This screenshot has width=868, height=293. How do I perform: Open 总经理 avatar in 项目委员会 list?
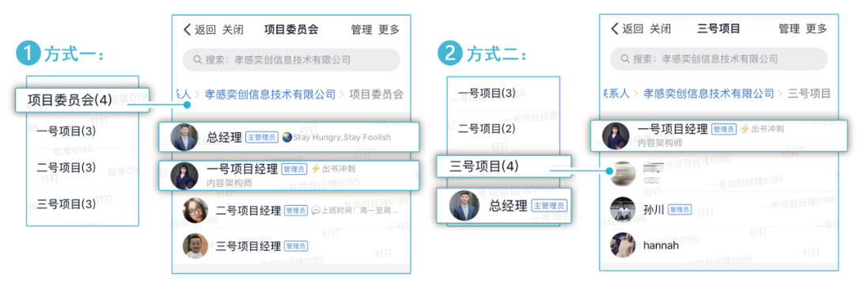click(184, 137)
